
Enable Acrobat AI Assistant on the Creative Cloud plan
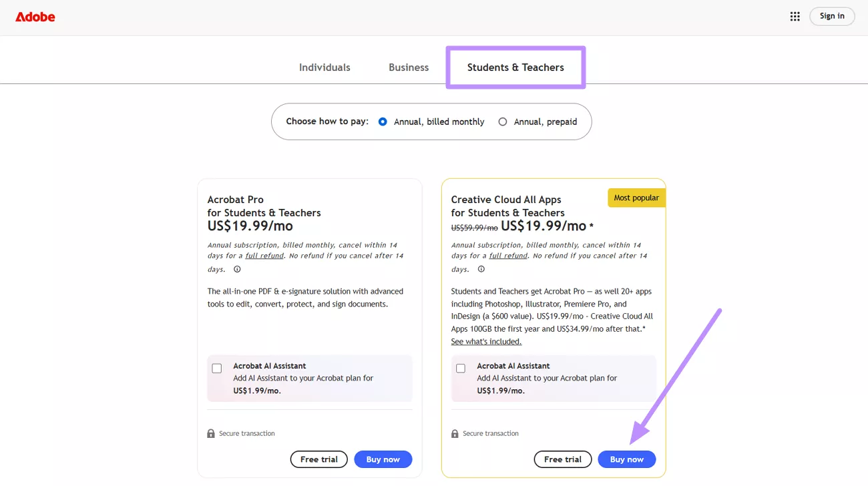pyautogui.click(x=460, y=367)
